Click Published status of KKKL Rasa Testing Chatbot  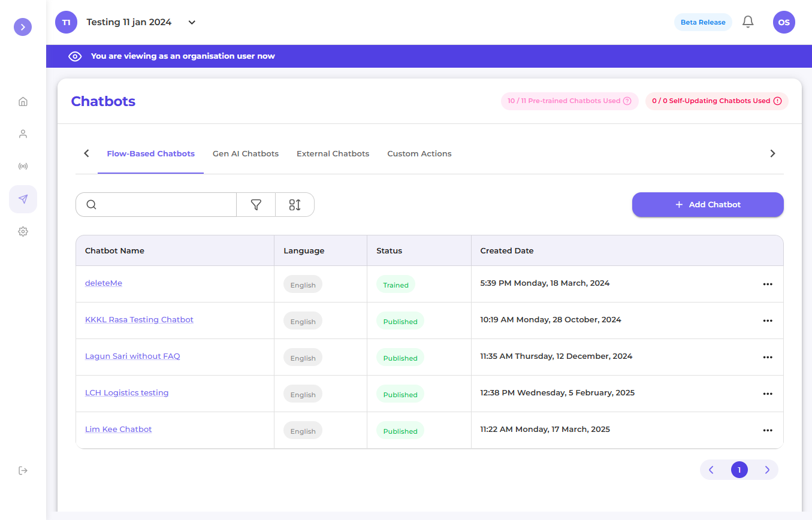point(400,321)
